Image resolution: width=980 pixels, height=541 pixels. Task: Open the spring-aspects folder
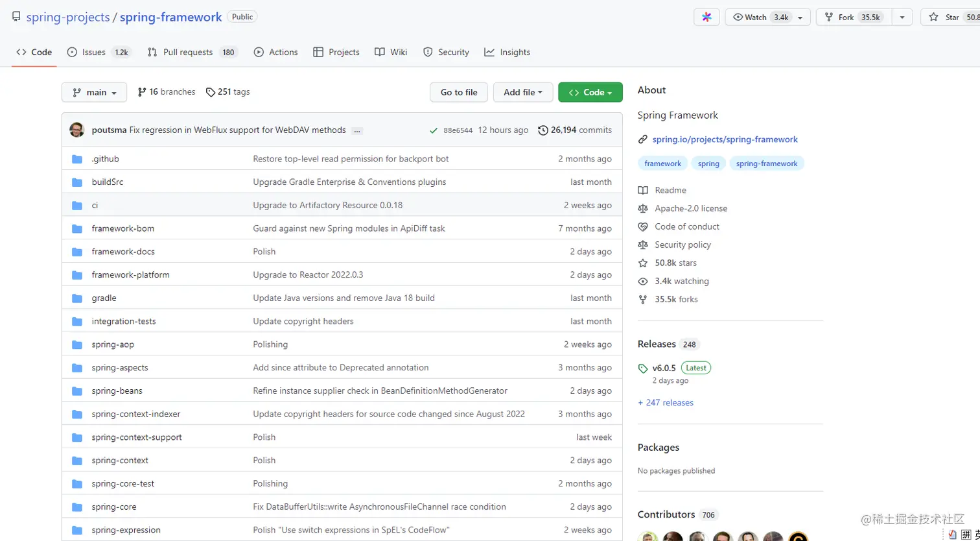[120, 368]
